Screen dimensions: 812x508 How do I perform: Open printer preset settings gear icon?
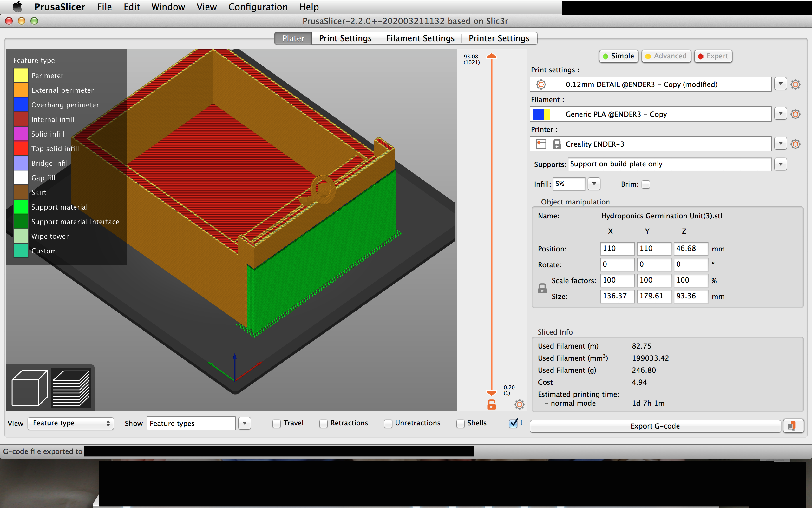point(795,144)
